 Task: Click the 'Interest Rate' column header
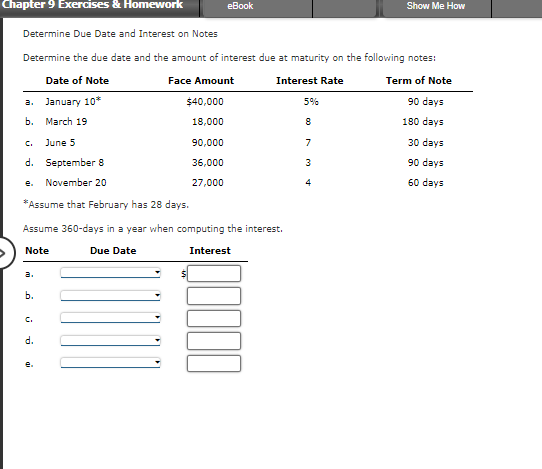click(310, 81)
